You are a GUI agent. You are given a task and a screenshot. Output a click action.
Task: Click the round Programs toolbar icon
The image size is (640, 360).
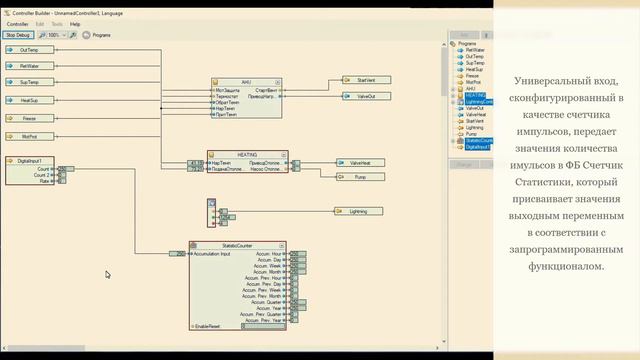click(86, 35)
